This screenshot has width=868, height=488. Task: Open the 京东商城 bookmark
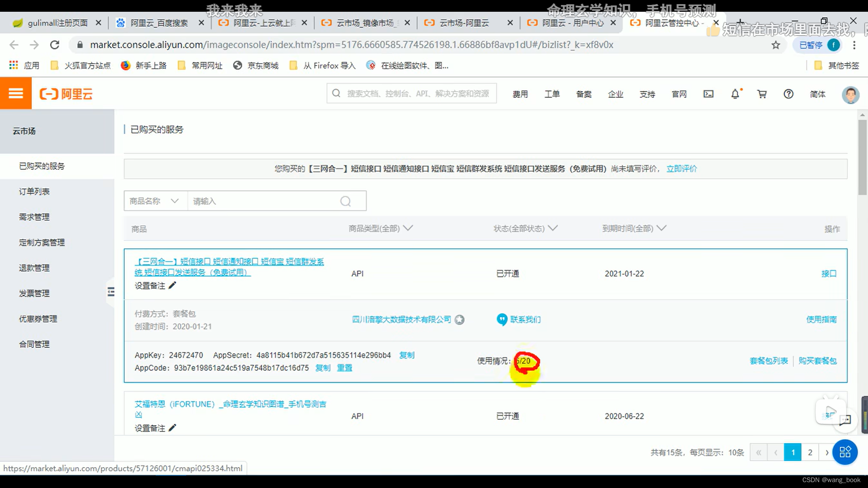click(x=256, y=66)
